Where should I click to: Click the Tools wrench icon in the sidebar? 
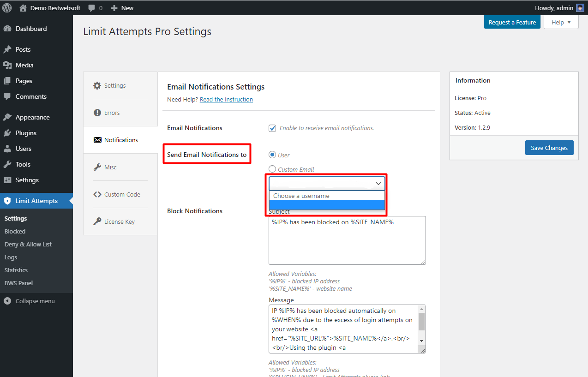7,164
